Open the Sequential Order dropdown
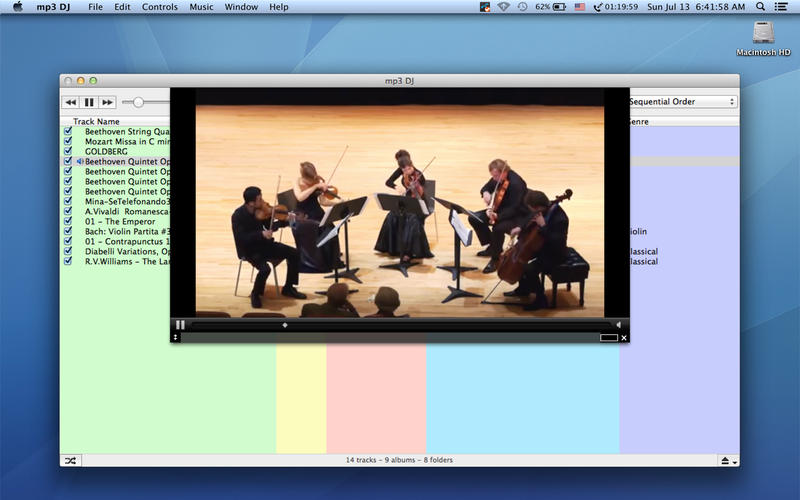Image resolution: width=800 pixels, height=500 pixels. pyautogui.click(x=683, y=102)
